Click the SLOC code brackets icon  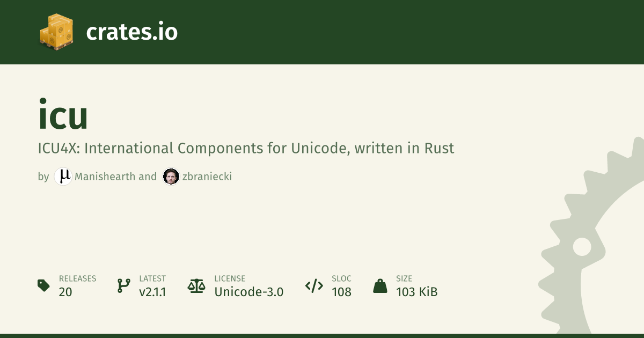314,285
